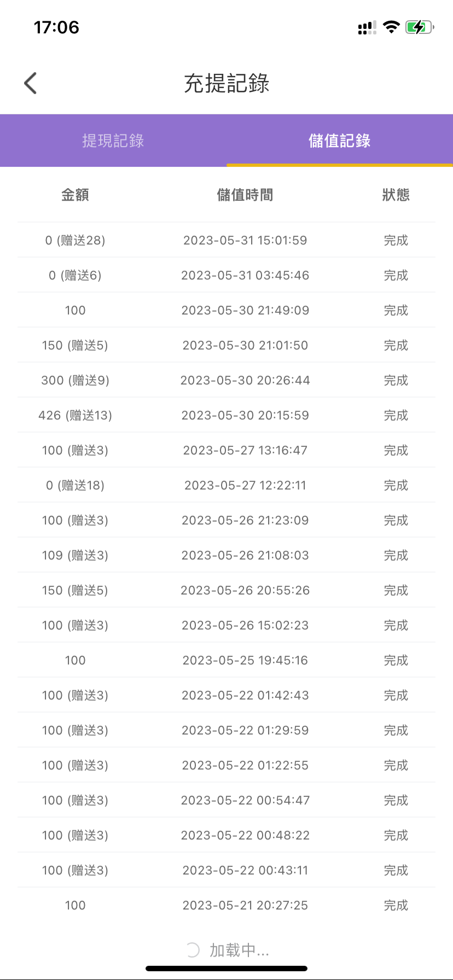Tap the 加载中... loading text
The image size is (453, 980).
coord(239,950)
